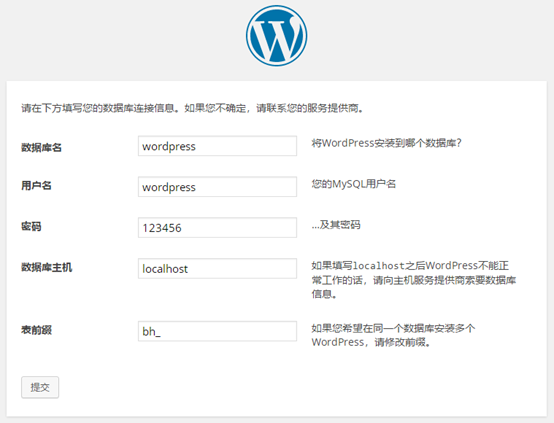Click the 用户名 label
This screenshot has width=554, height=423.
tap(36, 186)
